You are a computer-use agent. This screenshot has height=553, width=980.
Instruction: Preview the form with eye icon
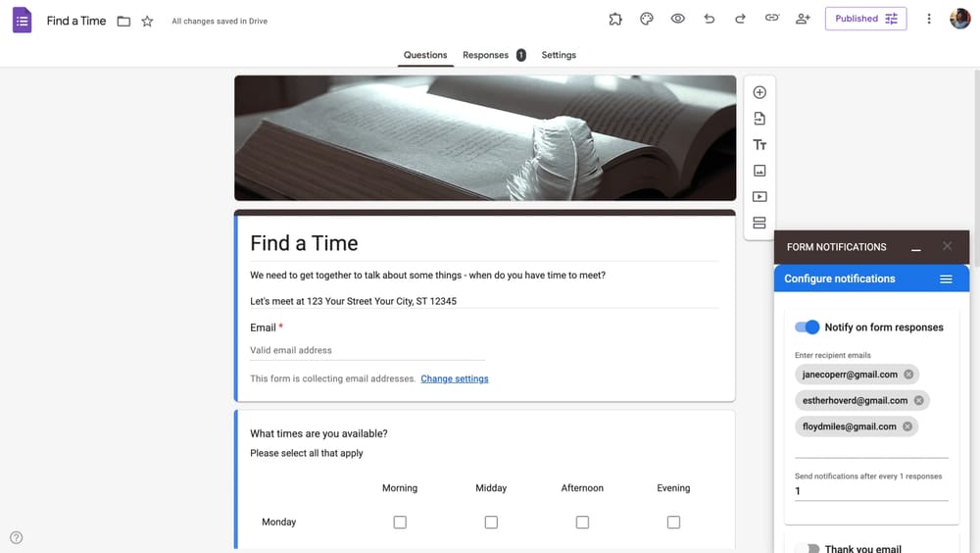pos(678,19)
